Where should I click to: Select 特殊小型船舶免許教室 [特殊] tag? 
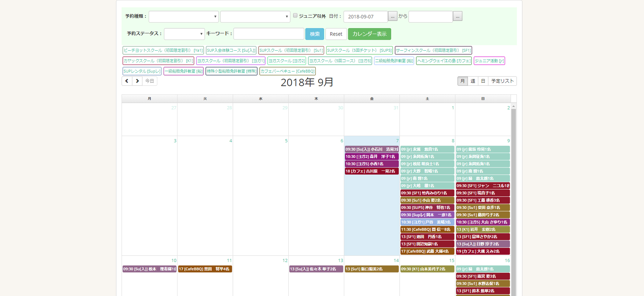click(x=232, y=71)
